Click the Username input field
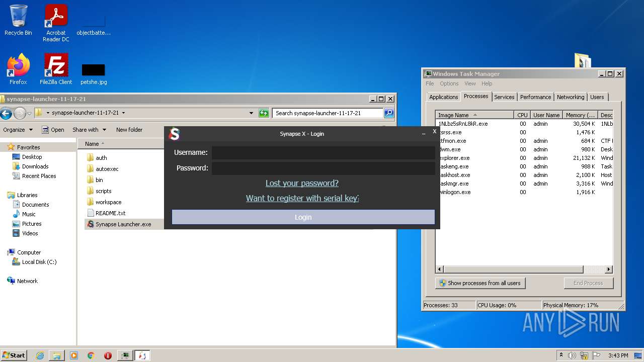Screen dimensions: 644x362 pos(323,152)
